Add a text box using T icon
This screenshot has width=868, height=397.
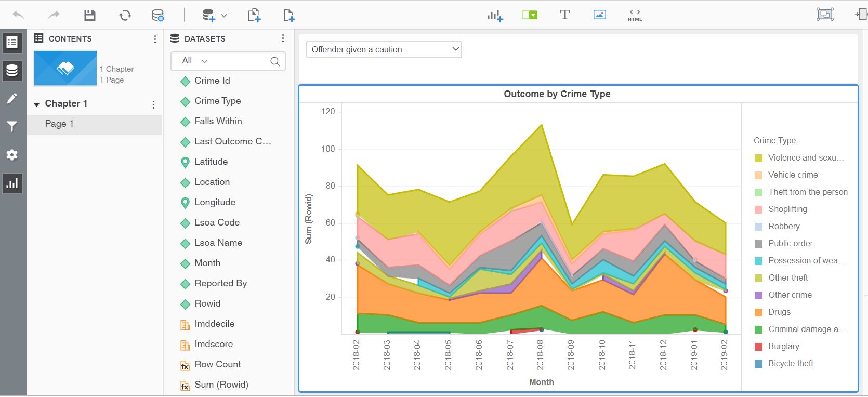point(564,15)
